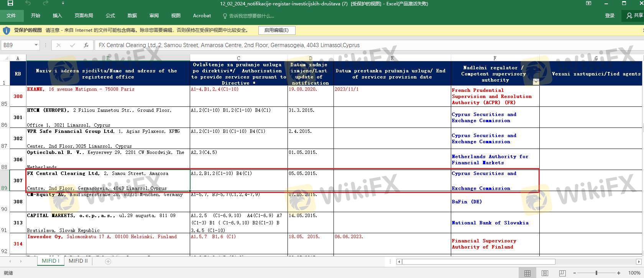Switch to the 插入 ribbon tab
The width and height of the screenshot is (644, 278).
point(57,16)
